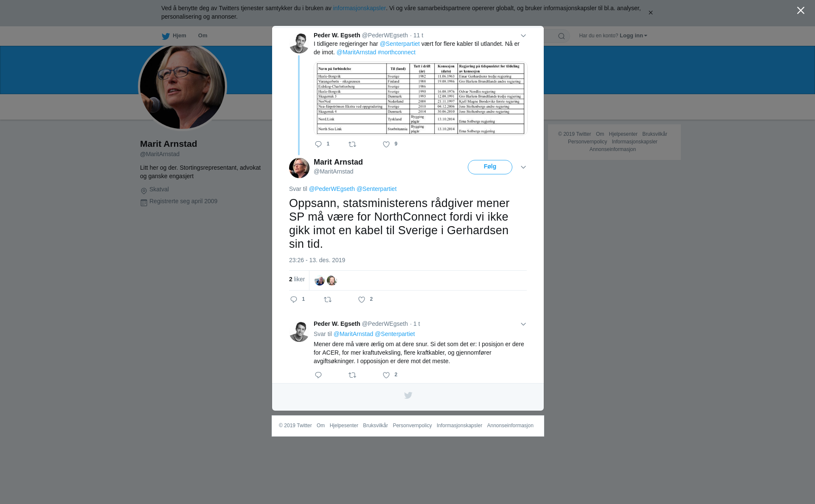
Task: Retweet Marit Arnstad's main tweet
Action: pyautogui.click(x=328, y=300)
